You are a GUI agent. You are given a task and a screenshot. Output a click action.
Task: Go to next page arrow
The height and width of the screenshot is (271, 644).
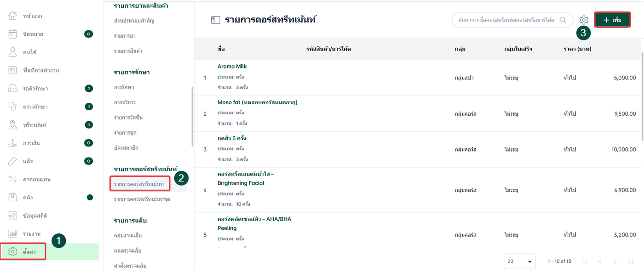(x=615, y=261)
